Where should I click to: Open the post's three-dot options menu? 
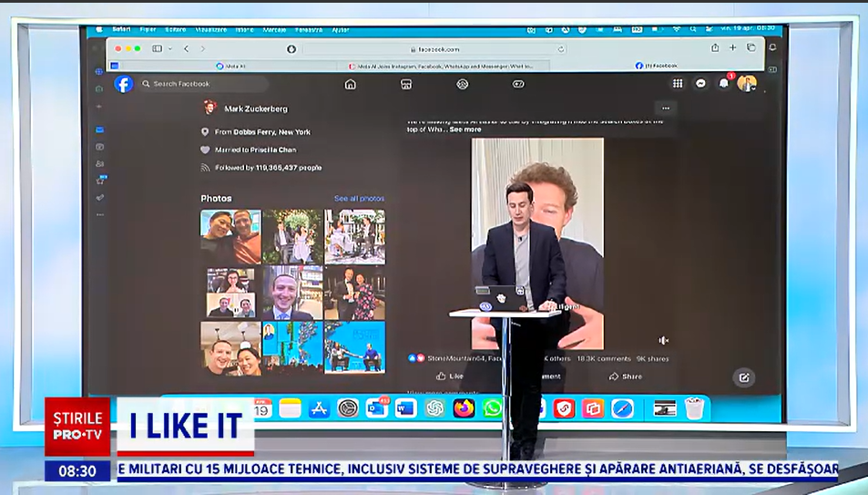(665, 108)
